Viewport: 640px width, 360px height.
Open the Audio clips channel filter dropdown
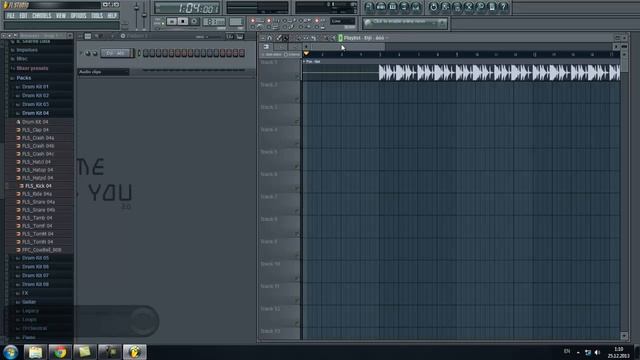tap(104, 72)
